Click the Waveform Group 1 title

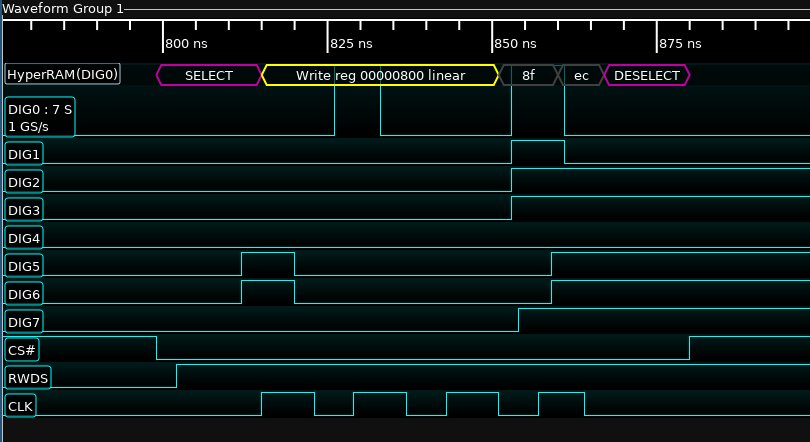tap(63, 9)
